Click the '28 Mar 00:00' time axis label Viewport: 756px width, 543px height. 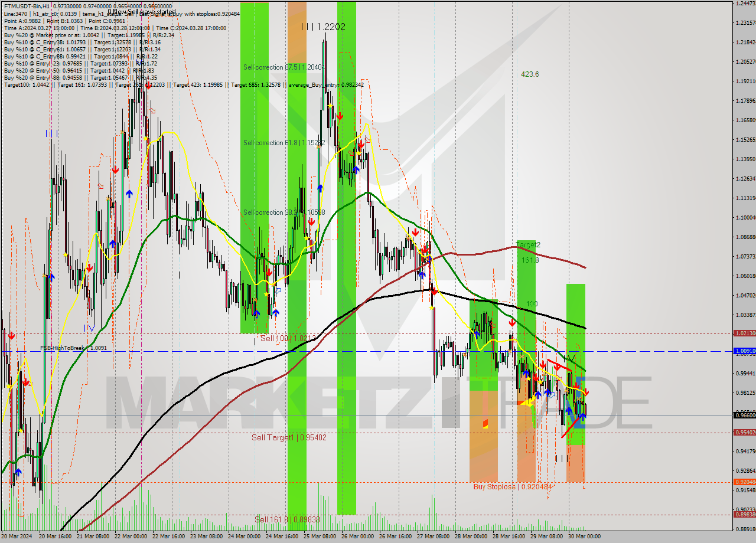tap(471, 537)
